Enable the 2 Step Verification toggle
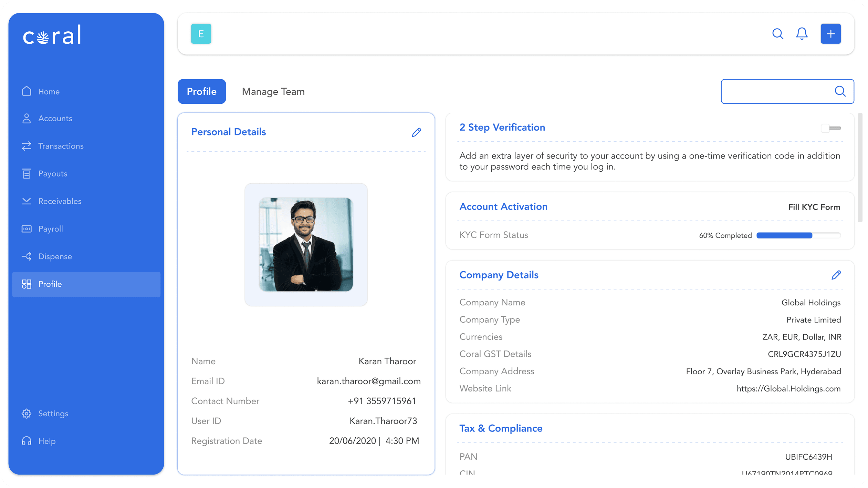Viewport: 868px width, 488px height. tap(831, 128)
